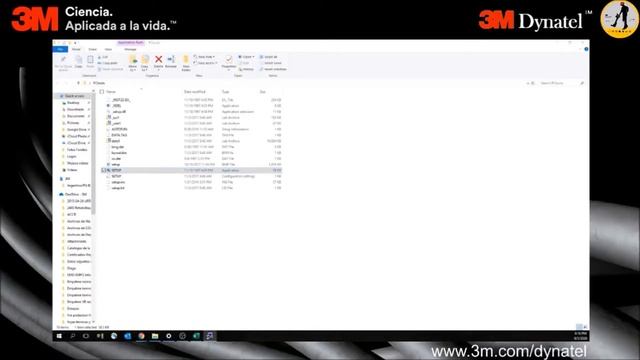The height and width of the screenshot is (360, 640).
Task: Sort by the Date modified column header
Action: point(195,92)
